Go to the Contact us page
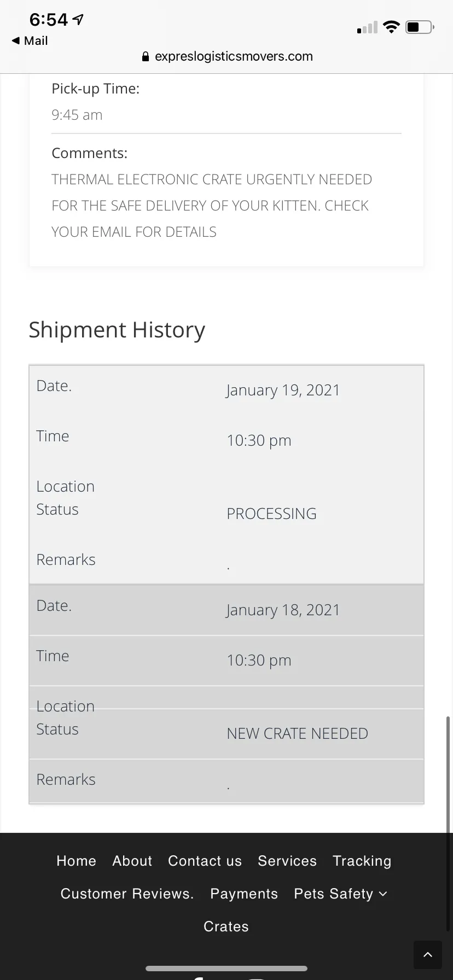The height and width of the screenshot is (980, 453). (205, 861)
